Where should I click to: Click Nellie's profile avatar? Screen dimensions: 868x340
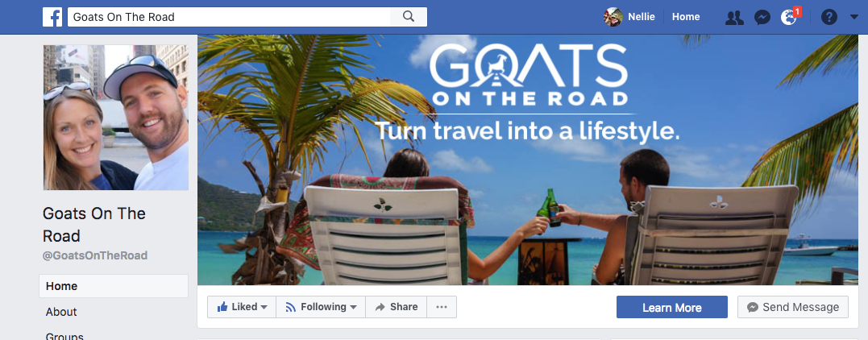[x=613, y=17]
